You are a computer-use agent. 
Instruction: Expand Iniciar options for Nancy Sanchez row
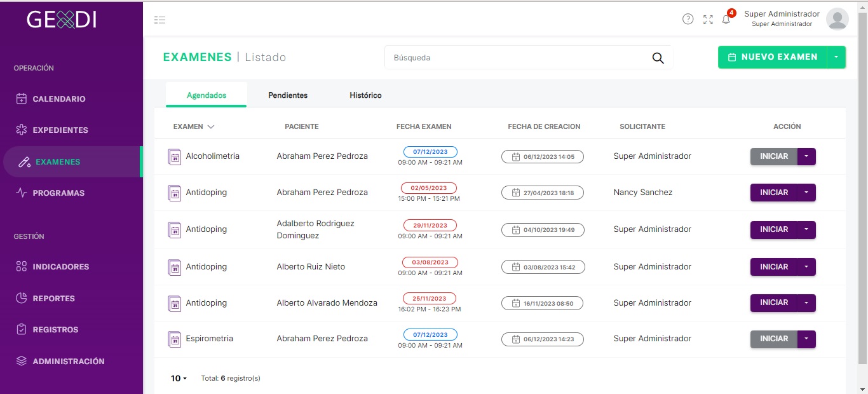pos(806,193)
